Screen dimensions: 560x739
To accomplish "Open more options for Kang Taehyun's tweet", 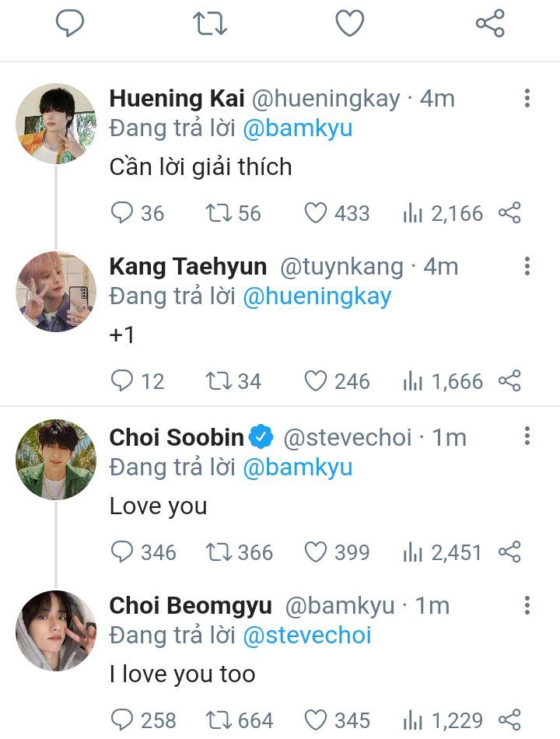I will point(527,266).
